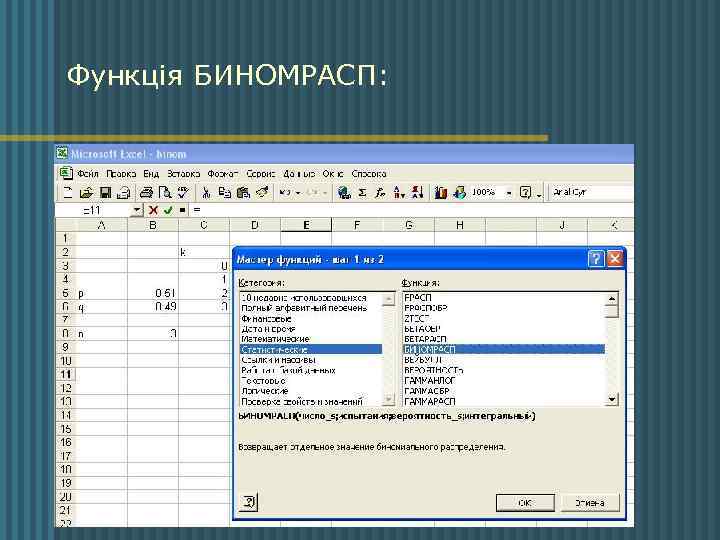The image size is (720, 540).
Task: Click the Sort Ascending icon
Action: [x=399, y=192]
